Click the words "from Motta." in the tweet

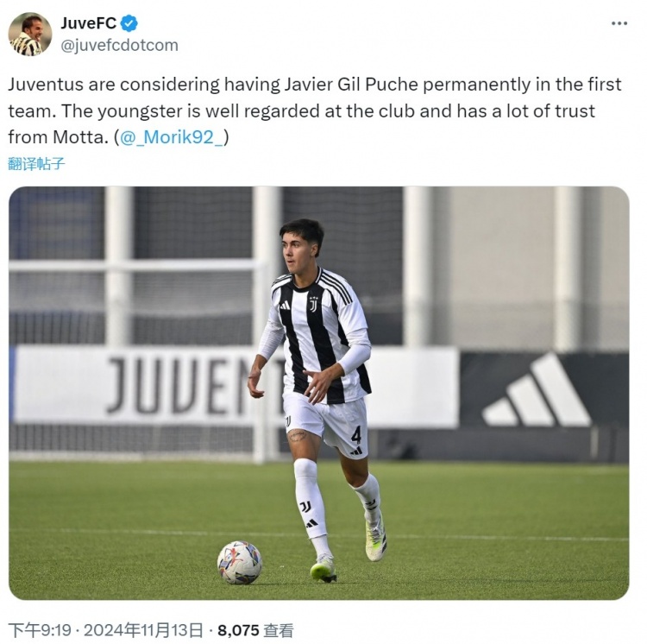(x=58, y=137)
